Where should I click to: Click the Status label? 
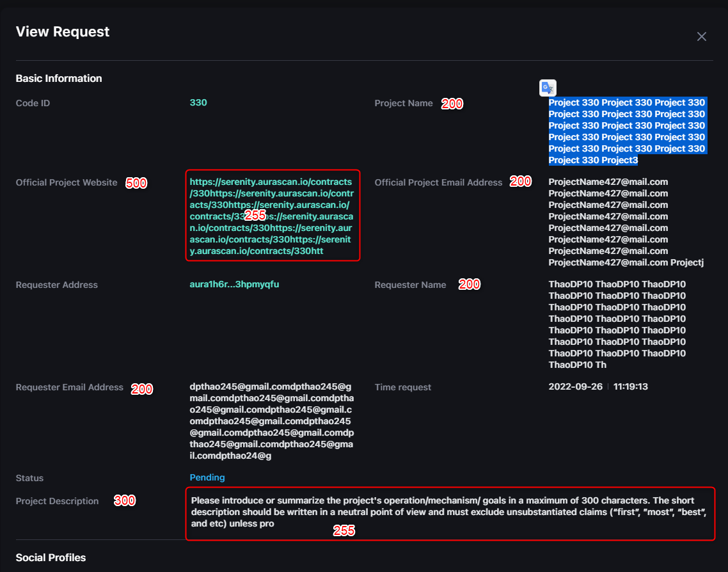click(x=29, y=477)
